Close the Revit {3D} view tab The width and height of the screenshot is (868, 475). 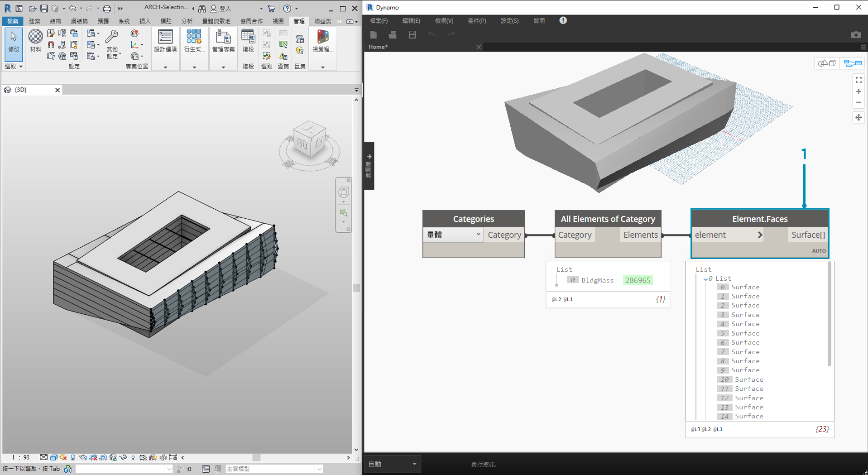point(58,90)
